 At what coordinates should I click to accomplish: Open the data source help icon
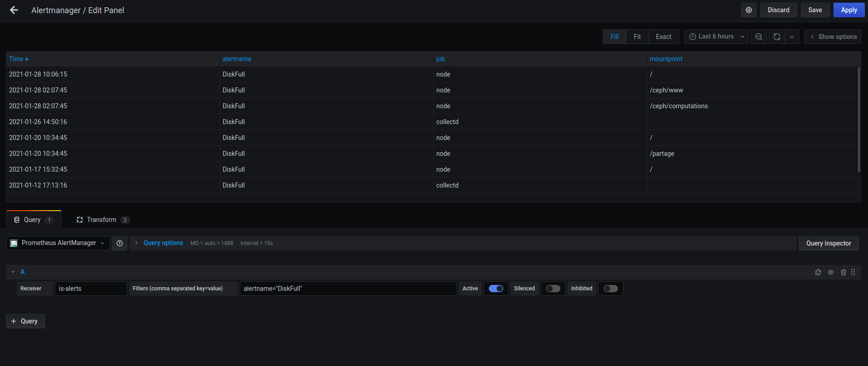[120, 243]
